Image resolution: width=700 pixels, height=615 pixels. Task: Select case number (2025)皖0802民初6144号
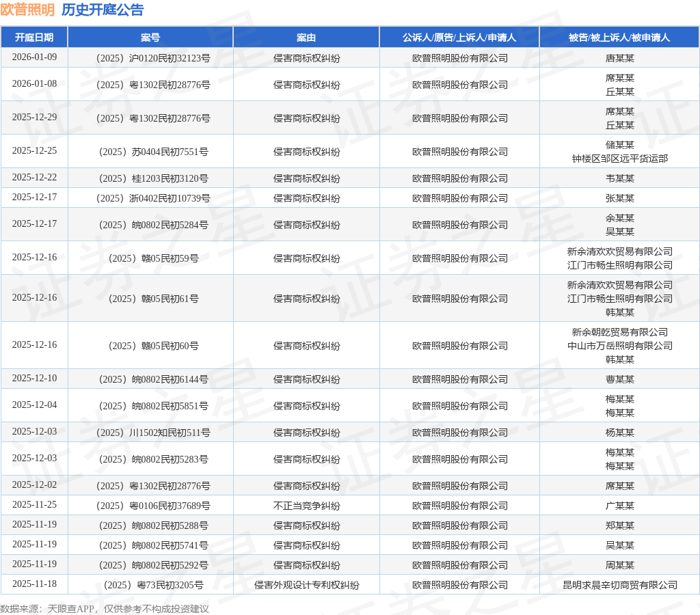[x=153, y=379]
